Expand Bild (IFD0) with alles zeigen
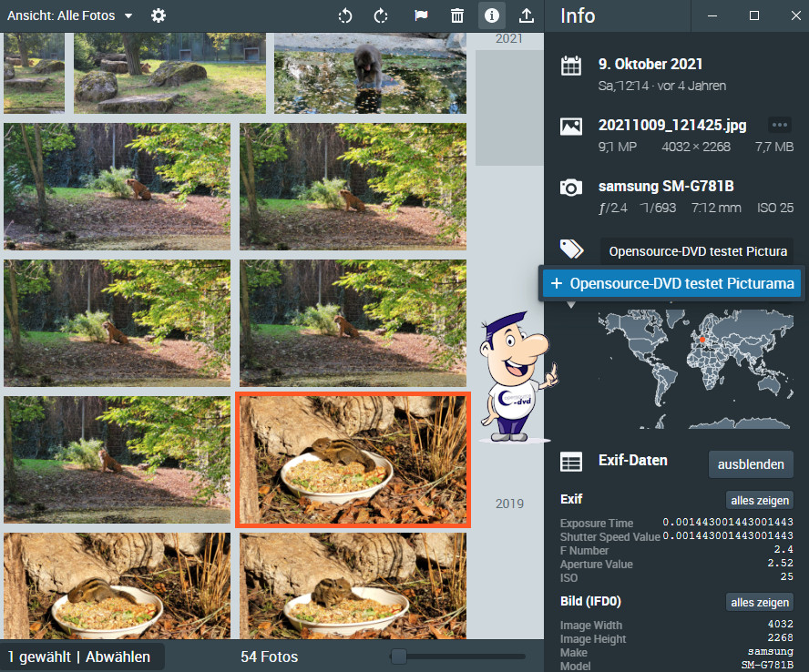 [x=760, y=602]
